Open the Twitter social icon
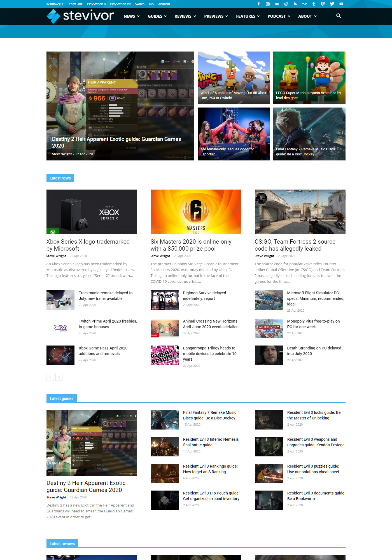 coord(332,4)
